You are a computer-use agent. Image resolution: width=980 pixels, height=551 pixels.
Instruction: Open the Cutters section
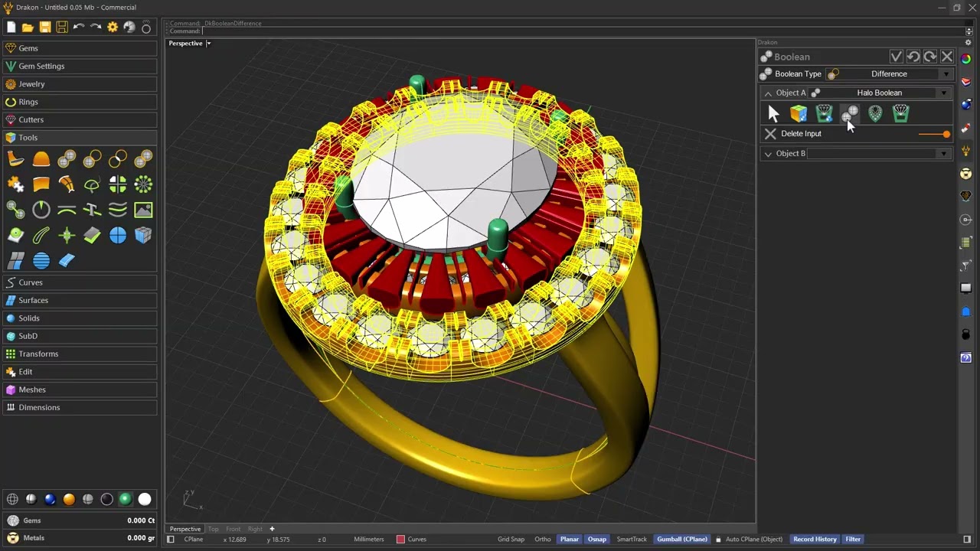(80, 119)
